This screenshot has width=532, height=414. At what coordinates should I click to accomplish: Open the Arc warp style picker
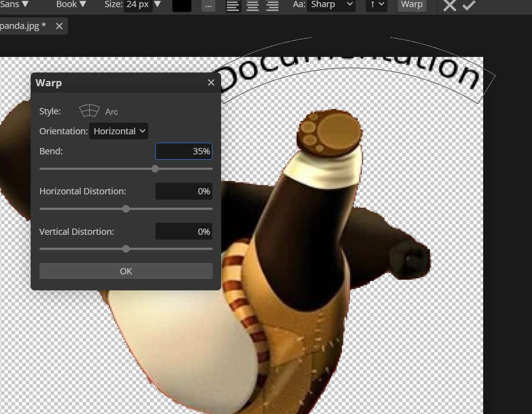[98, 111]
